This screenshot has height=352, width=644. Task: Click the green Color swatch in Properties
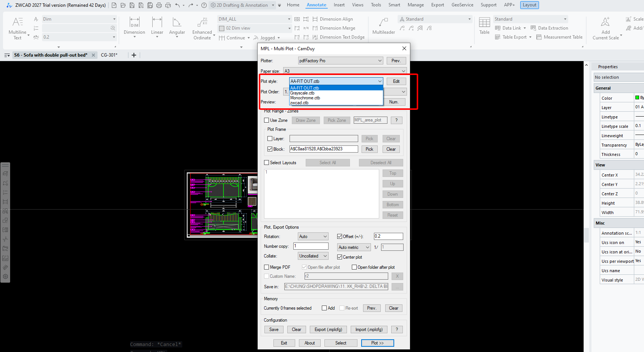point(637,97)
